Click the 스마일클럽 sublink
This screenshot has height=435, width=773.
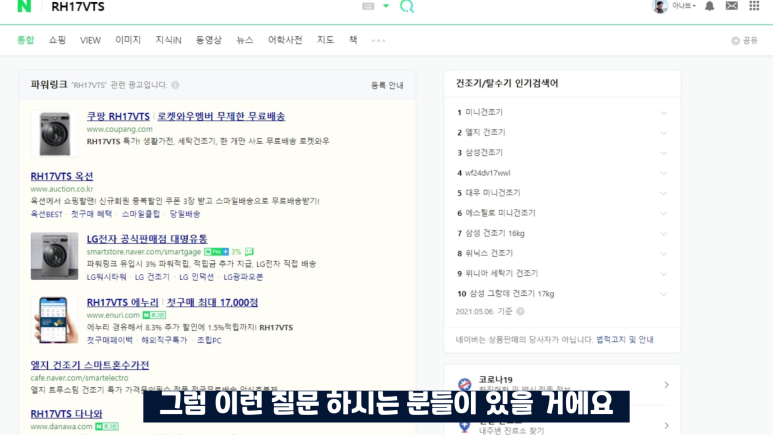click(x=141, y=214)
